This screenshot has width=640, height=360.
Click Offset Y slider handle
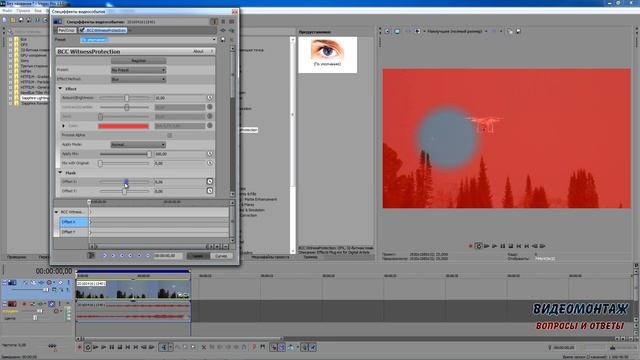[124, 191]
